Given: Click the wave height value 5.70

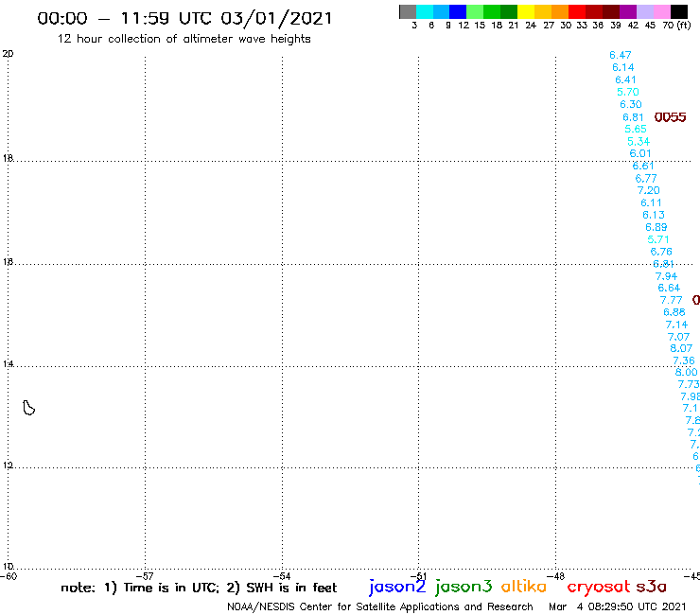Looking at the screenshot, I should click(x=628, y=92).
